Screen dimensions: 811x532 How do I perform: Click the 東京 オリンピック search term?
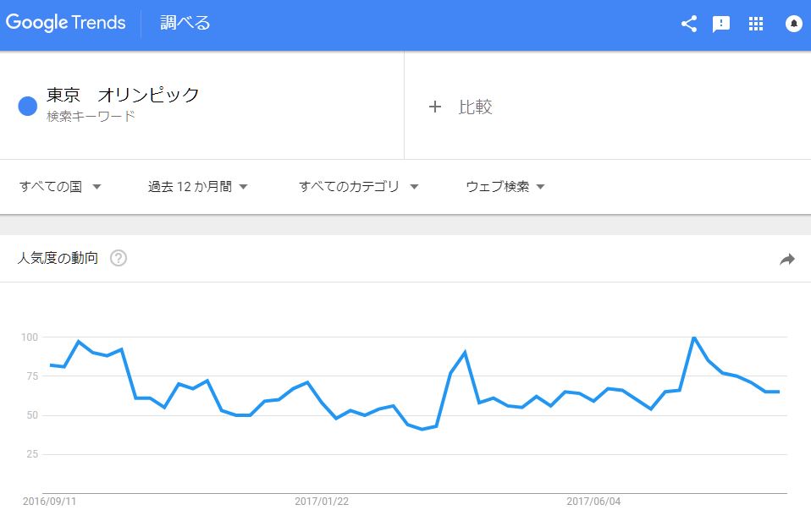[x=123, y=95]
